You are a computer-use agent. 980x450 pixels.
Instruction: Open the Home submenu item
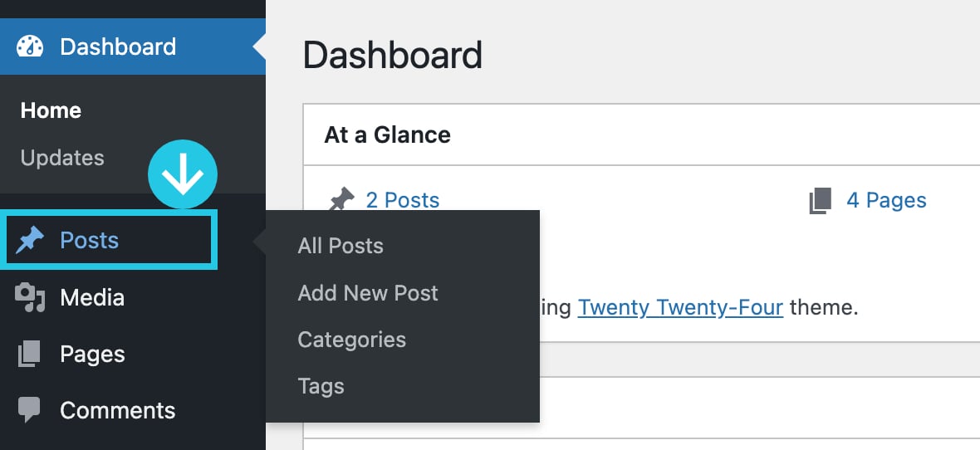click(x=51, y=110)
